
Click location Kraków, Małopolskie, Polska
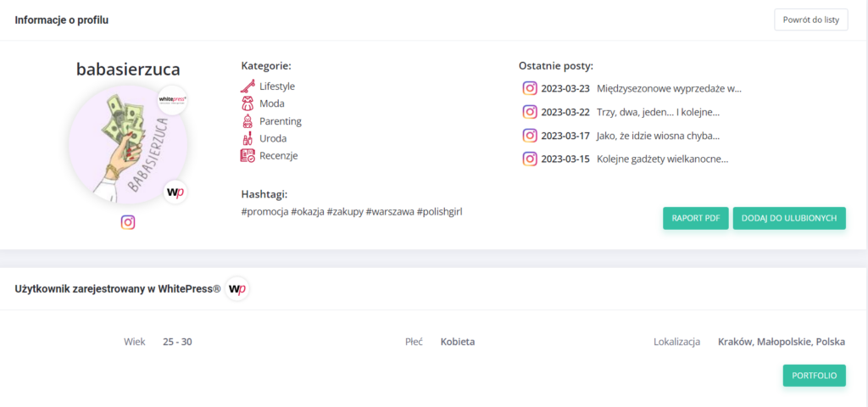782,342
